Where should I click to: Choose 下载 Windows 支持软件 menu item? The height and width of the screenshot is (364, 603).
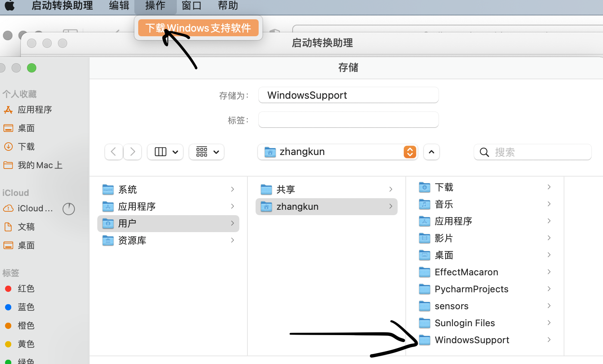[198, 28]
